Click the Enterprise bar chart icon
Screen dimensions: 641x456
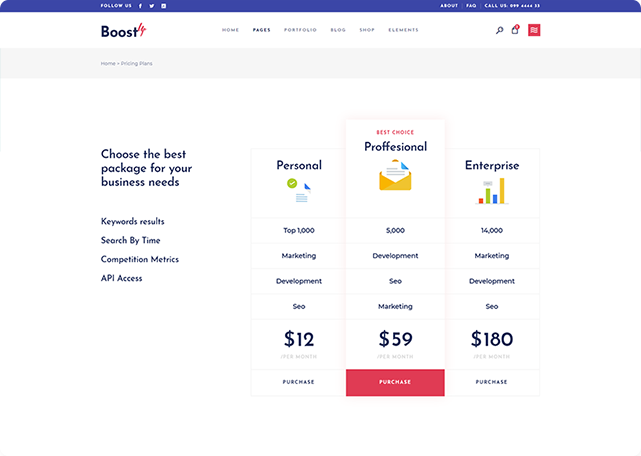pyautogui.click(x=491, y=191)
